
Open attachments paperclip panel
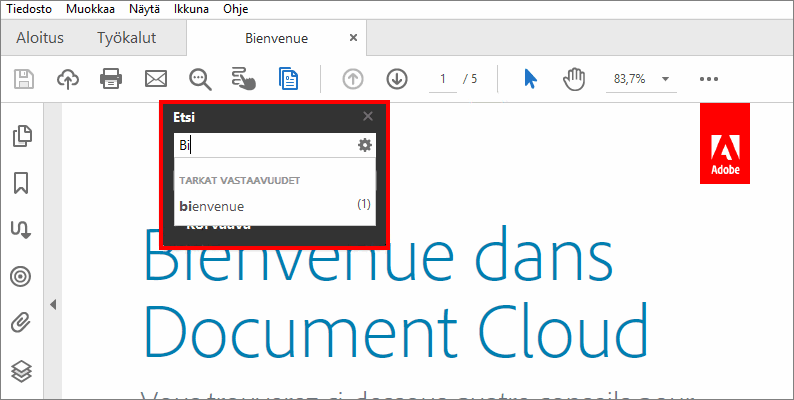pos(21,323)
